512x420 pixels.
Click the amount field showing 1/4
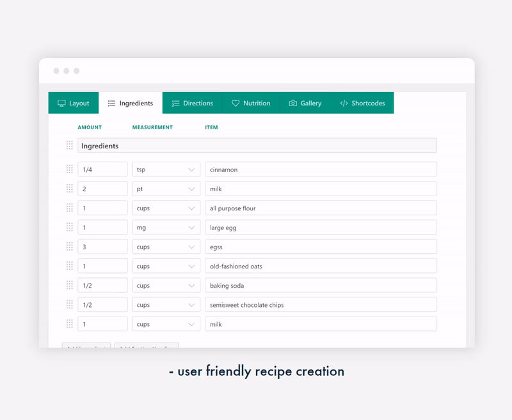click(102, 169)
